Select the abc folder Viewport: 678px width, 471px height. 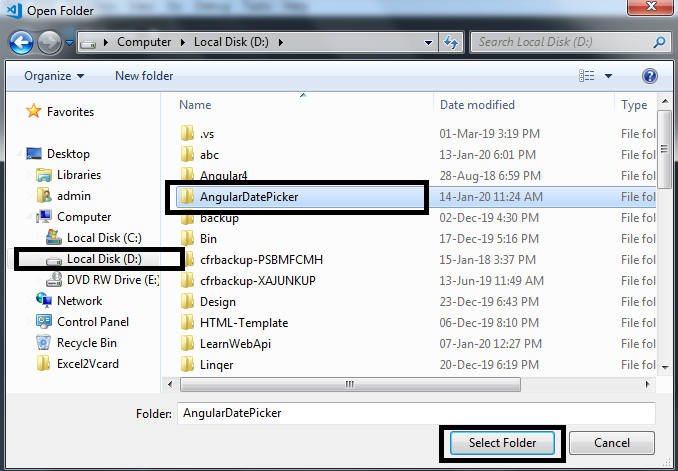click(209, 155)
